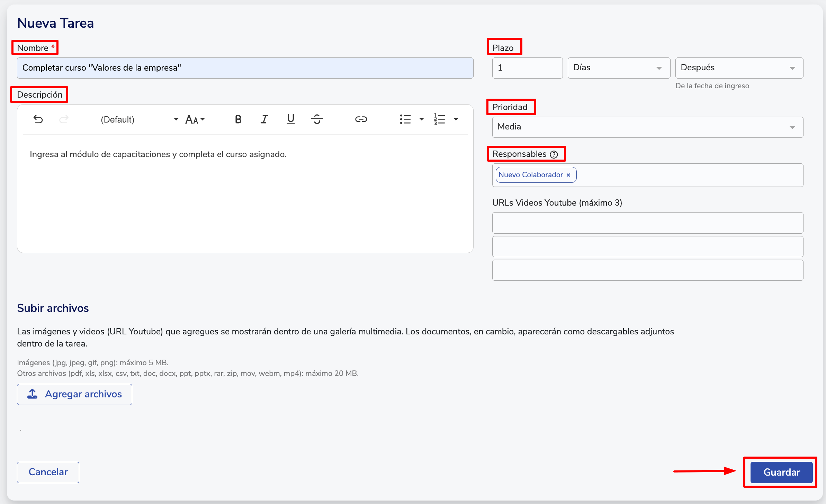
Task: Click the first YouTube URL input field
Action: pos(647,223)
